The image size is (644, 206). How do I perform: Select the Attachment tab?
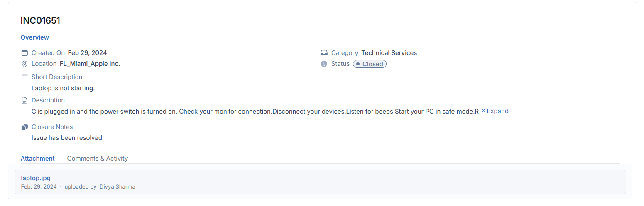pos(38,159)
